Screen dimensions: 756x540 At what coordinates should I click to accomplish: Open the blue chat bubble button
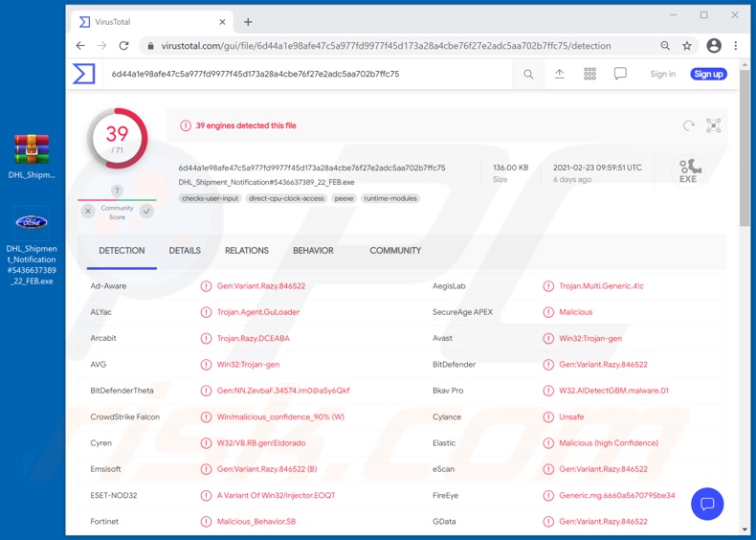707,504
